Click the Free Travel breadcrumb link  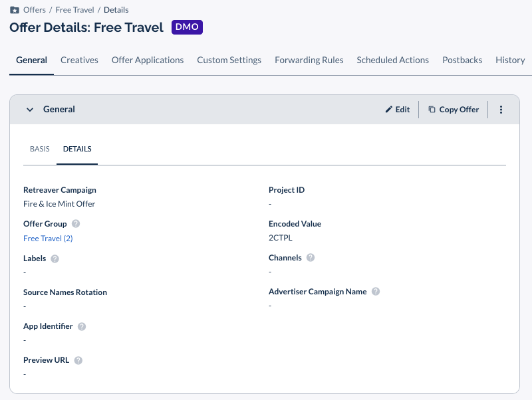(x=74, y=10)
